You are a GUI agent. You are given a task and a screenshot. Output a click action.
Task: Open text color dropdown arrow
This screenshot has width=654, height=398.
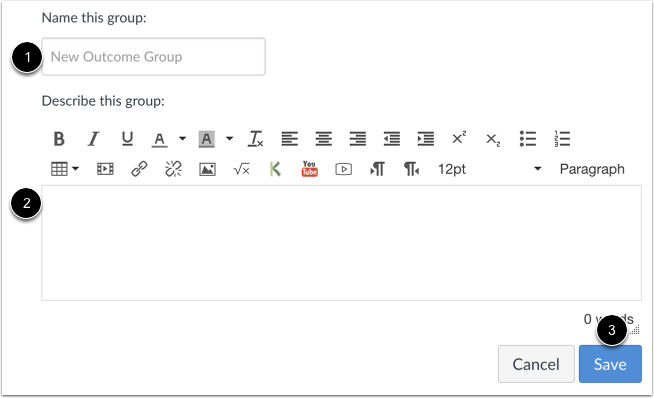pos(182,138)
